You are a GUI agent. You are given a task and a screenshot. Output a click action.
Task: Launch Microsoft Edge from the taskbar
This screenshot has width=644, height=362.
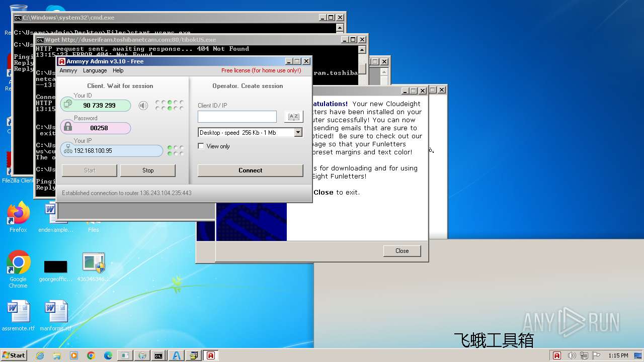(x=108, y=355)
